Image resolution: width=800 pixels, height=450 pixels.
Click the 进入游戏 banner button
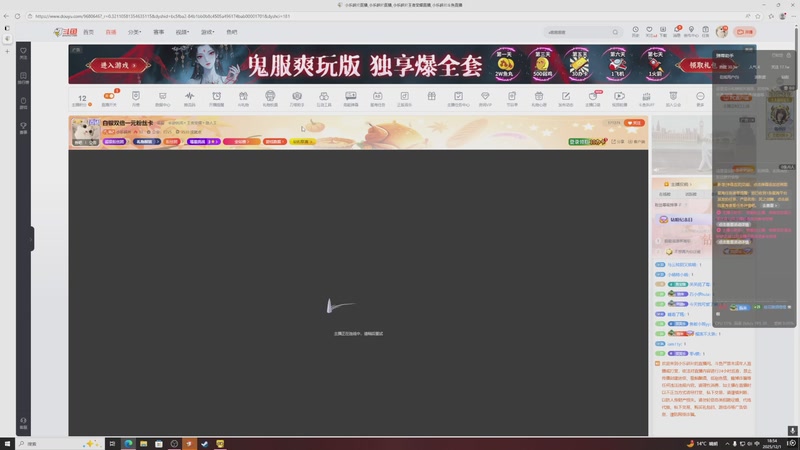pos(118,65)
